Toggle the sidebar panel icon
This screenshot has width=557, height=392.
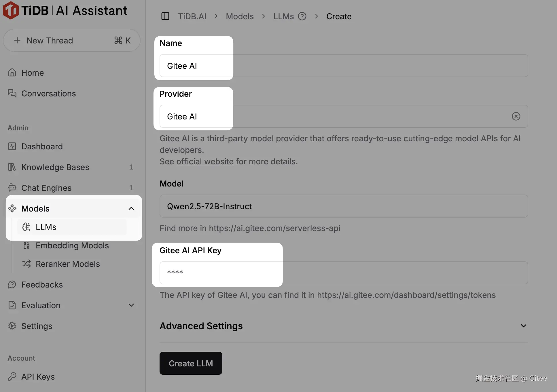click(165, 16)
